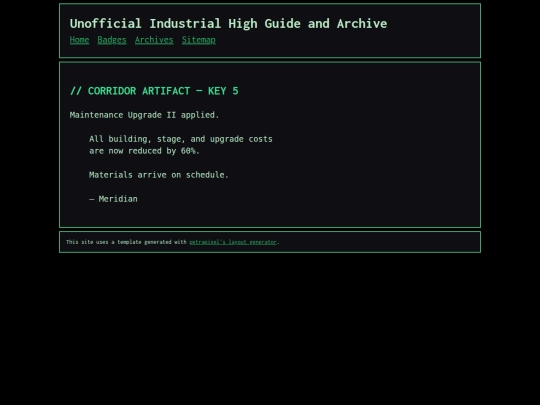The height and width of the screenshot is (405, 540).
Task: Click the footer text 'This site uses a template'
Action: coord(104,242)
